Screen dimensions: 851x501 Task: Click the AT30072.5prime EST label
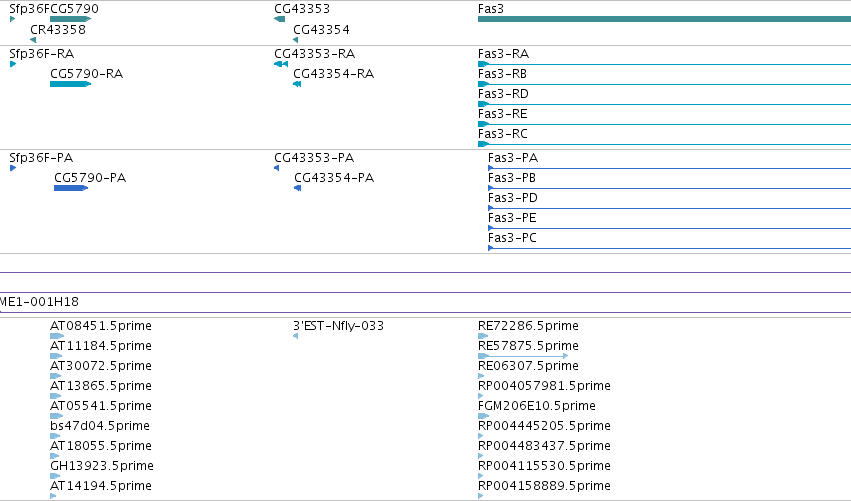[x=101, y=366]
